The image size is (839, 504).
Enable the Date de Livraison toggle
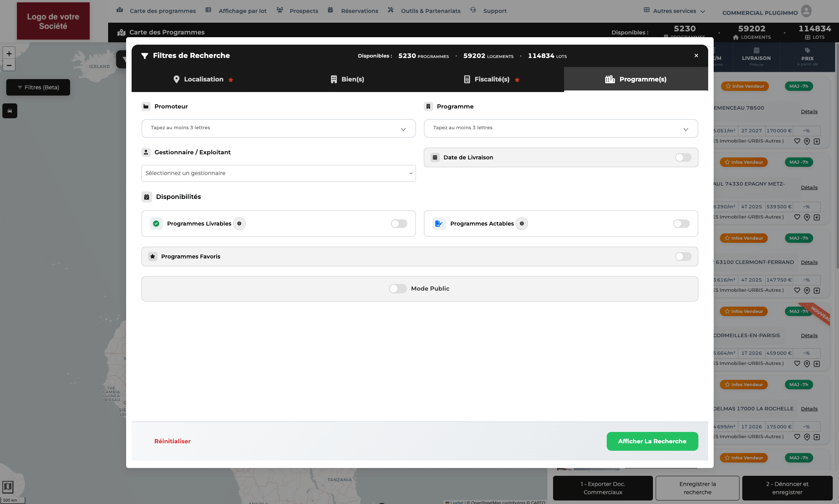(683, 157)
